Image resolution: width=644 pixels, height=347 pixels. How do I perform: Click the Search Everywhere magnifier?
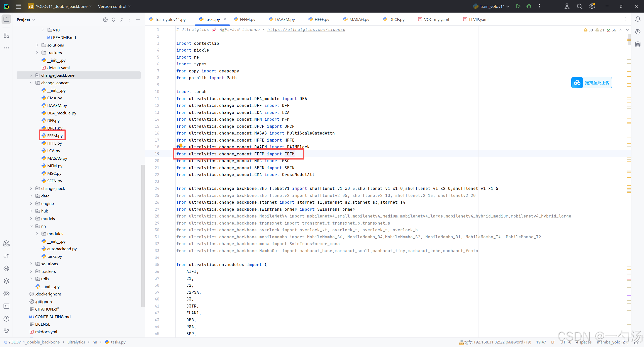click(x=580, y=6)
